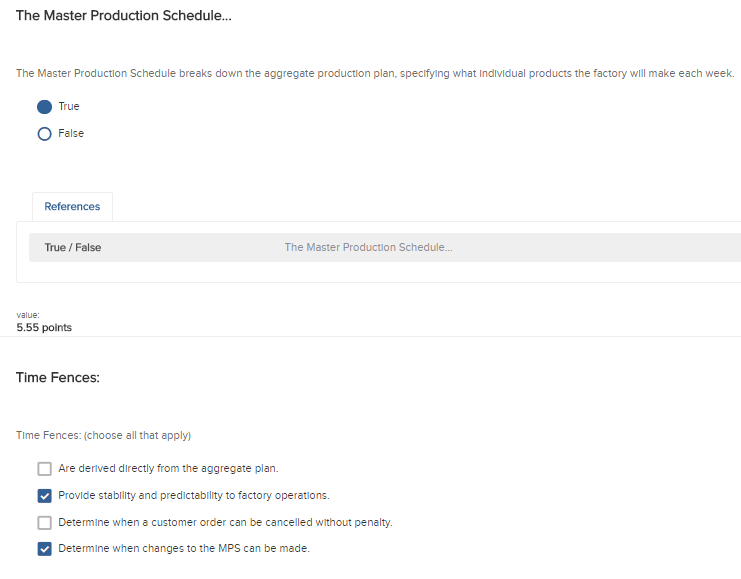741x579 pixels.
Task: Uncheck the 'changes to the MPS' checkbox
Action: (44, 548)
